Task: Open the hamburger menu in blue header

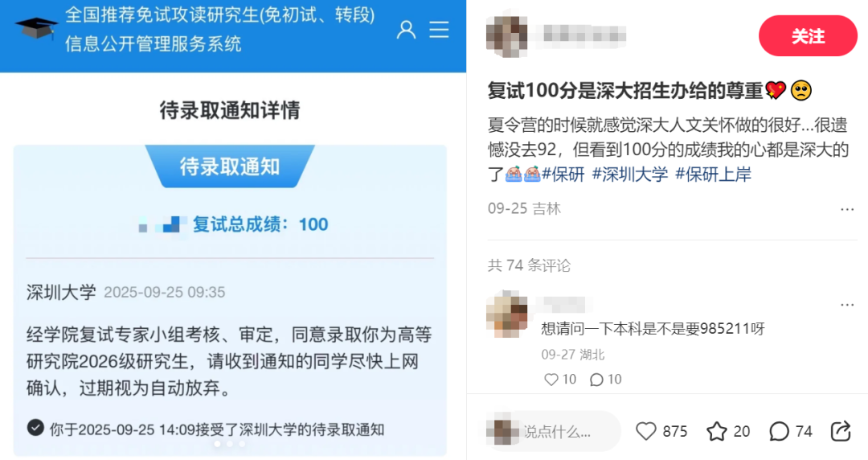Action: 439,30
